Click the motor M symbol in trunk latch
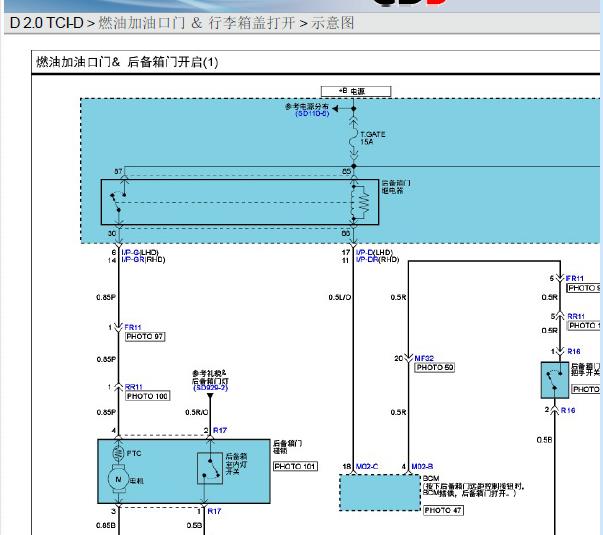603x535 pixels. 118,480
